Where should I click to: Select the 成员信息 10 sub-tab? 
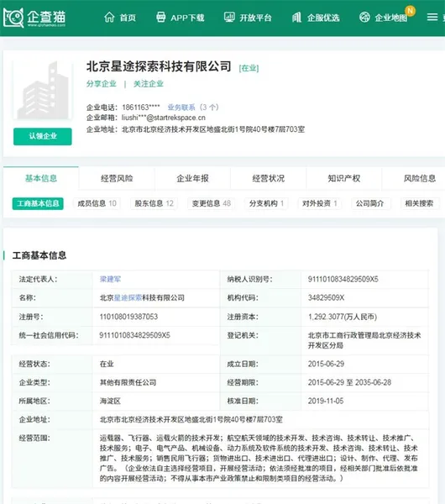point(97,203)
